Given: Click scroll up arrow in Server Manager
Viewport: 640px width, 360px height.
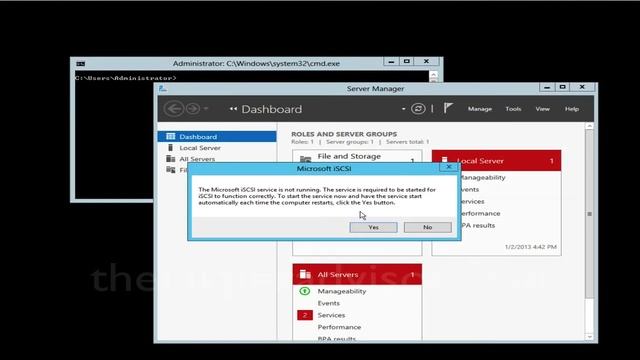Looking at the screenshot, I should point(589,126).
